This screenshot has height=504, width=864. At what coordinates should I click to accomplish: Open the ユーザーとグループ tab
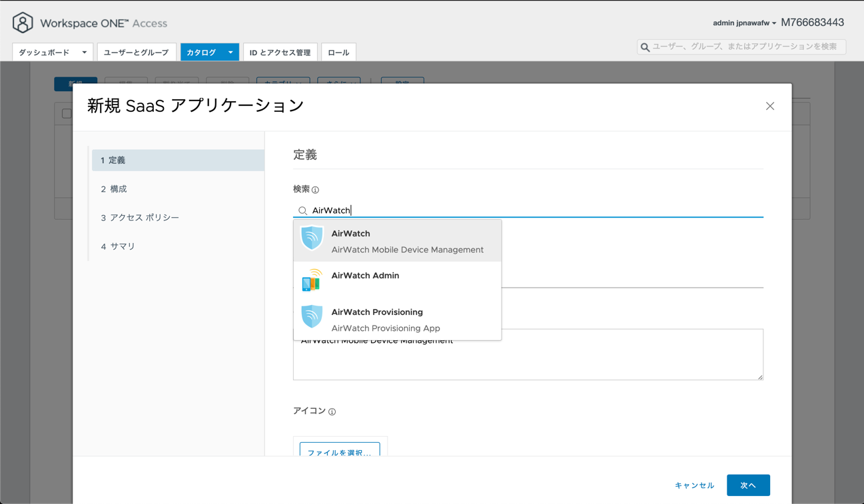pos(136,52)
